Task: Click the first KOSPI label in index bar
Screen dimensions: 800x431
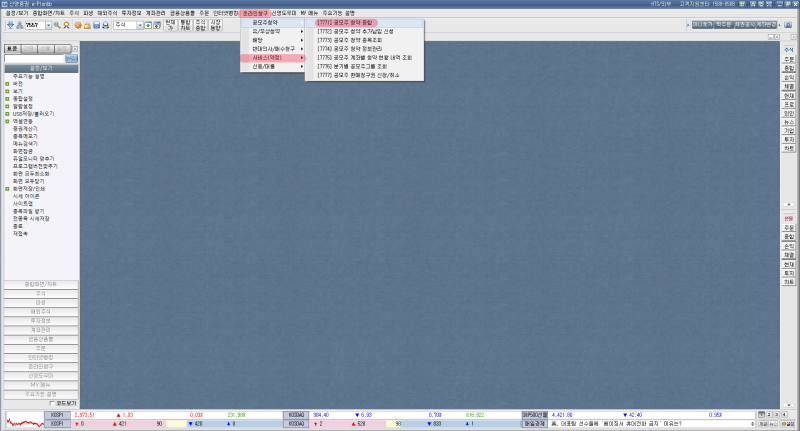Action: coord(57,415)
